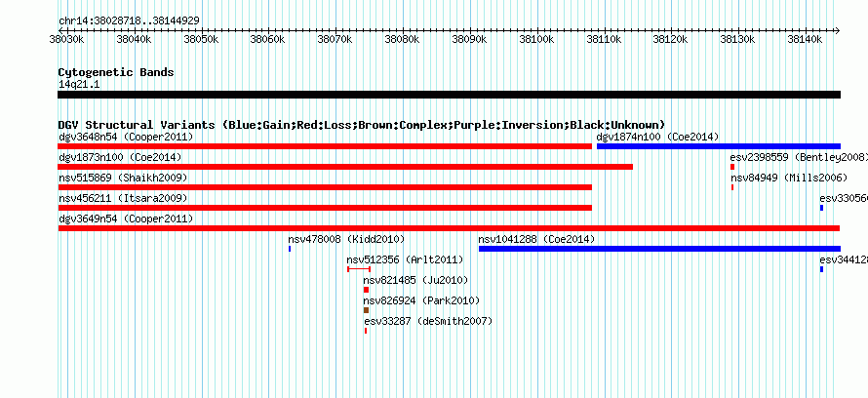Screen dimensions: 868x398
Task: Click the 38050k ruler tick label
Action: 202,40
